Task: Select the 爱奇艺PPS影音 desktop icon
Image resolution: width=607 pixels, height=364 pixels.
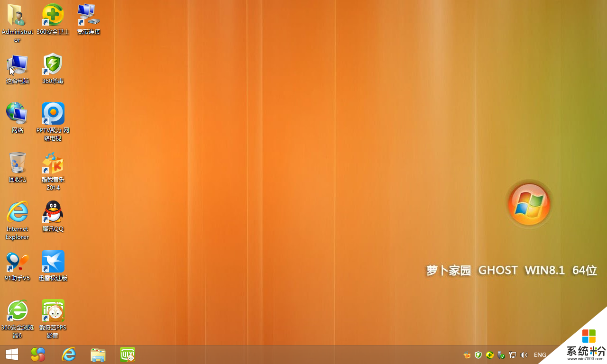Action: coord(53,311)
